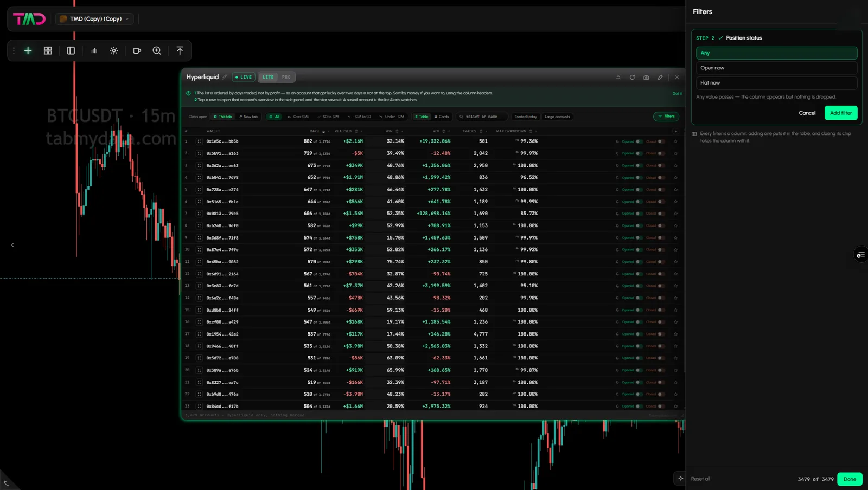
Task: Select the Flat now position status option
Action: pos(776,83)
